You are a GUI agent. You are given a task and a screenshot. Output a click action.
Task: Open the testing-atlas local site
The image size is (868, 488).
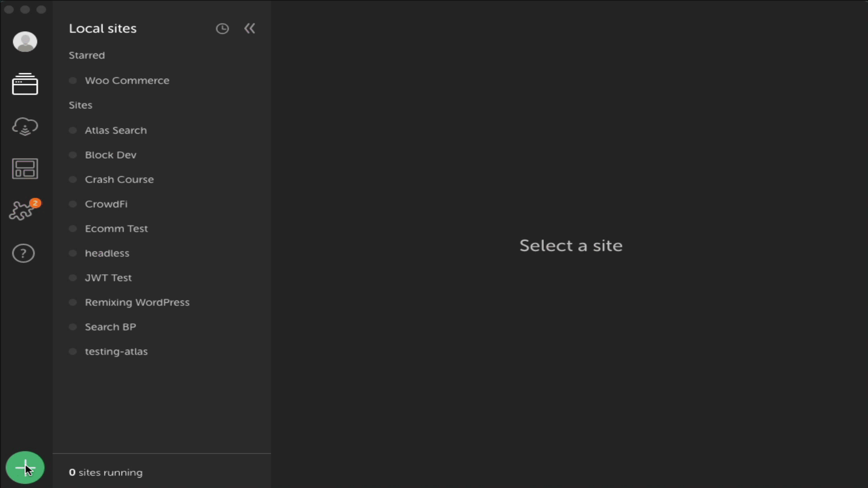click(116, 352)
